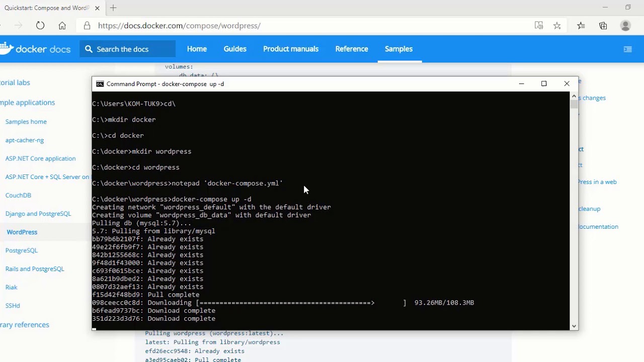Add page to favorites star icon
Image resolution: width=644 pixels, height=362 pixels.
(x=557, y=26)
